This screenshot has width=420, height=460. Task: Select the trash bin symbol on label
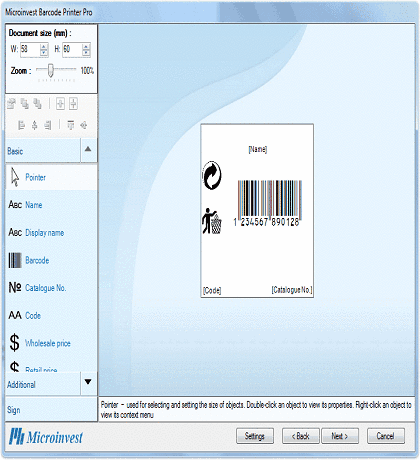212,221
